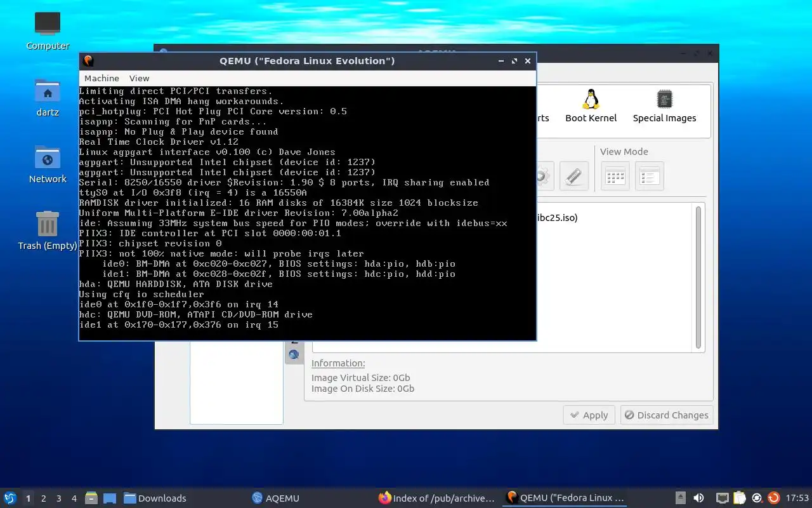Click the Image On Disk Size: 0Gb text
The width and height of the screenshot is (812, 508).
point(363,389)
